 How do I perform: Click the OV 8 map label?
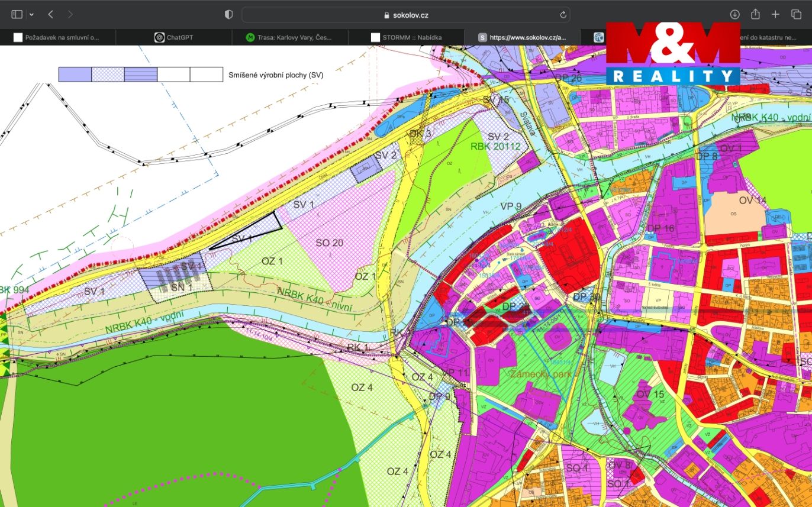[x=620, y=464]
